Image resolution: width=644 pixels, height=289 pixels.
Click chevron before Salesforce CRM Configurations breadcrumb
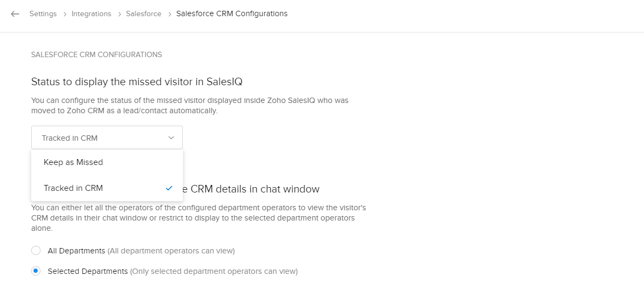(169, 14)
